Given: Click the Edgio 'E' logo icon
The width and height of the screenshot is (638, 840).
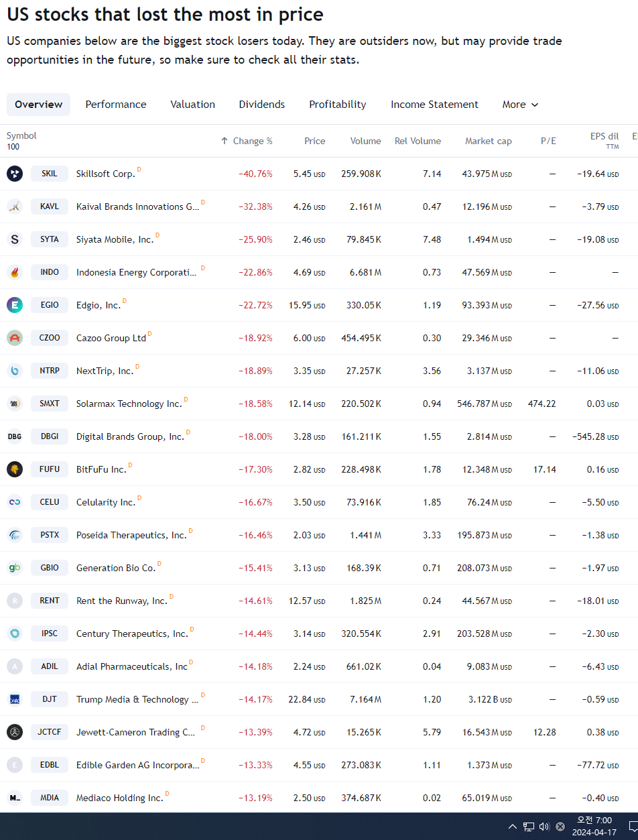Looking at the screenshot, I should [x=15, y=305].
